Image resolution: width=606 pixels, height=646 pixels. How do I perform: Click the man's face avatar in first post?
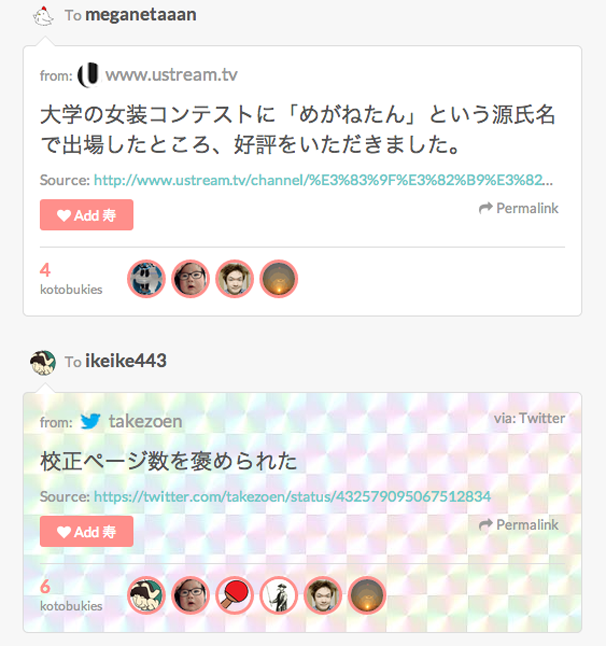tap(234, 279)
